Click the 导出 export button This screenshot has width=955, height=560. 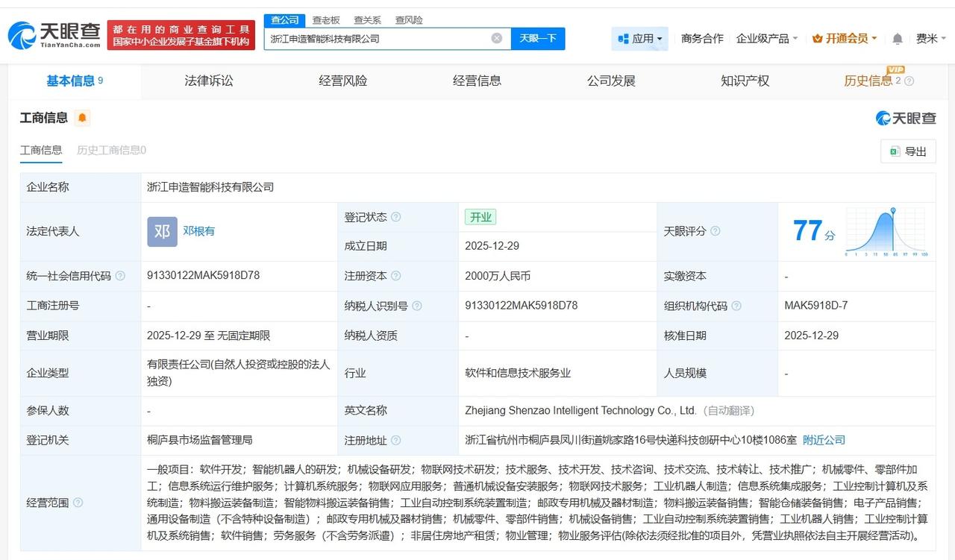(x=908, y=151)
